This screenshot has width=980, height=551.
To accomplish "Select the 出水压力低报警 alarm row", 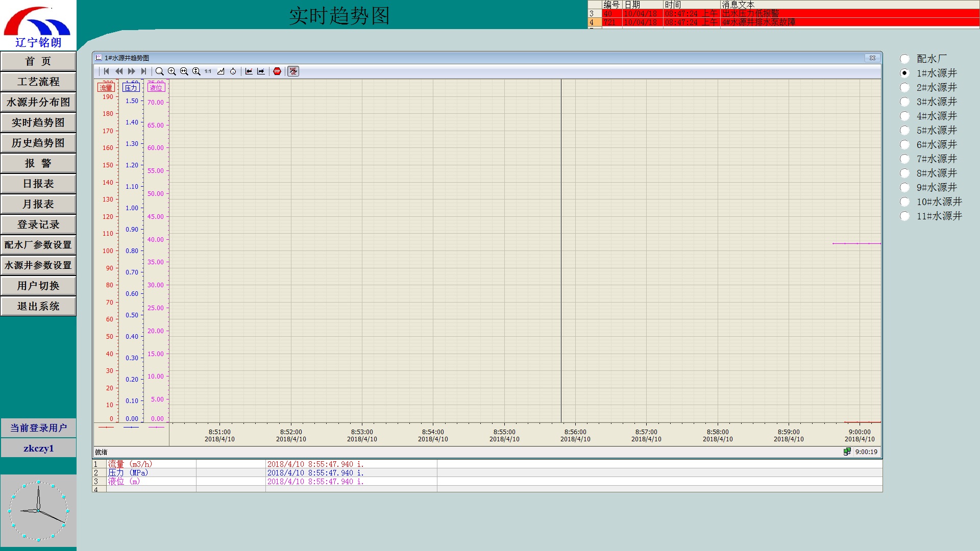I will (x=750, y=14).
